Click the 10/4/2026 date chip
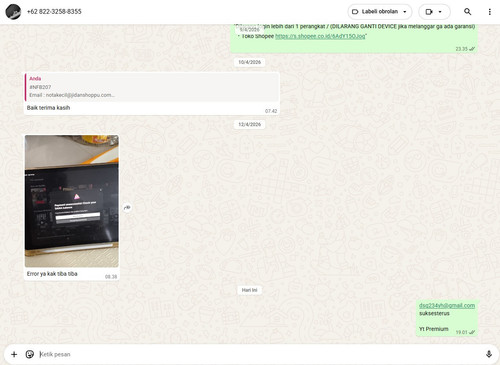Viewport: 500px width, 365px height. point(249,62)
